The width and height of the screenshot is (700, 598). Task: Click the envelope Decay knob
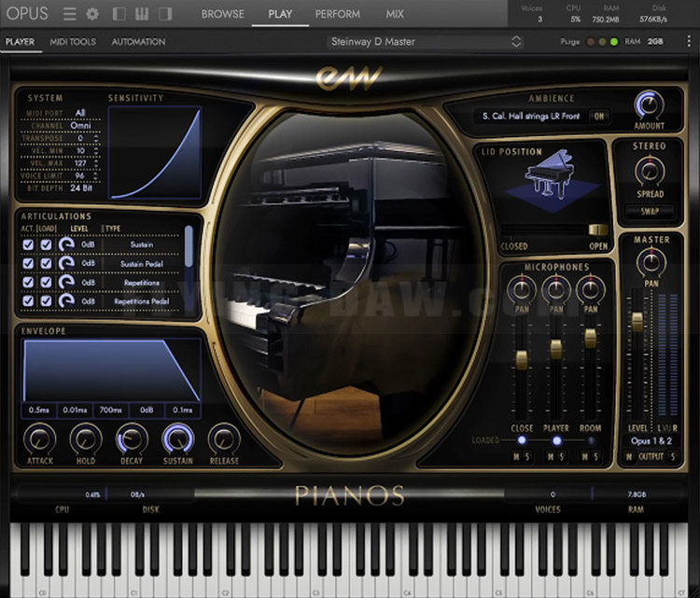coord(132,439)
